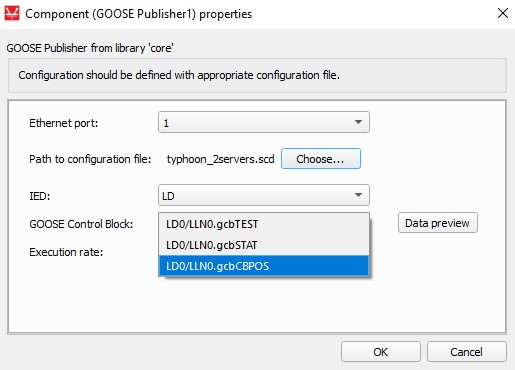Click the typhoon_2servers.scd file path text
Image resolution: width=515 pixels, height=370 pixels.
pos(220,159)
